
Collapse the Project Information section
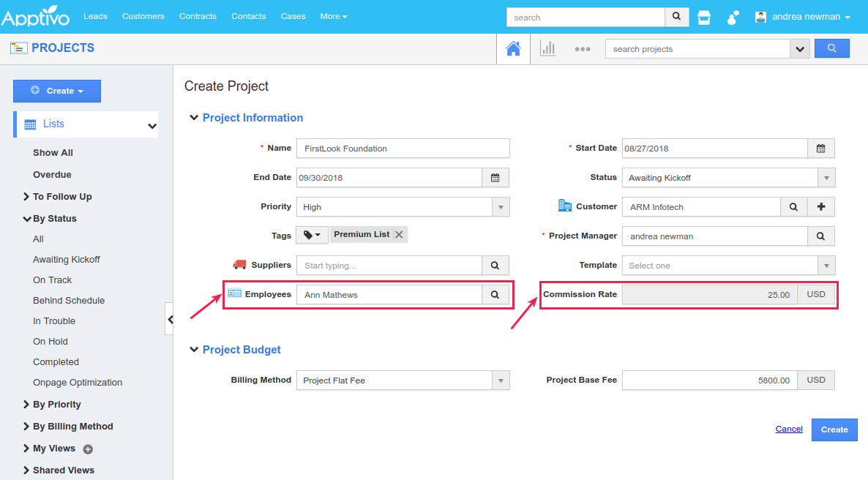(194, 117)
